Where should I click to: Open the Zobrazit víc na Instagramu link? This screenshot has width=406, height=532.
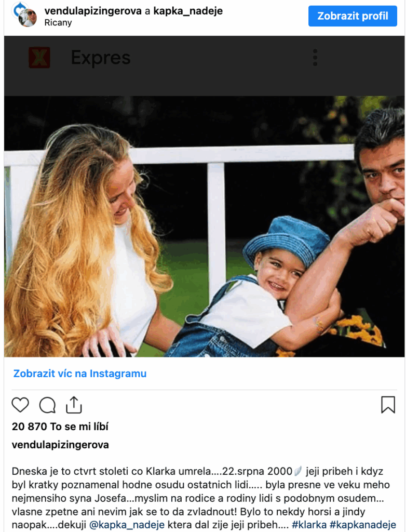80,374
